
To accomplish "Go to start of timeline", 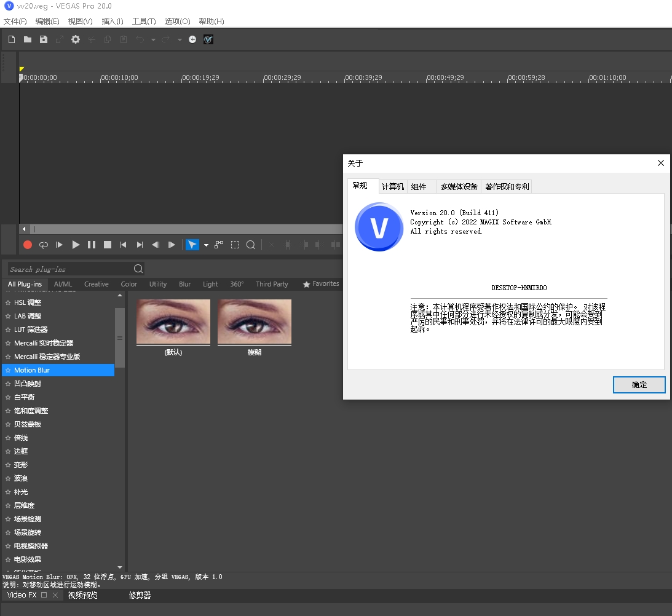I will 124,245.
